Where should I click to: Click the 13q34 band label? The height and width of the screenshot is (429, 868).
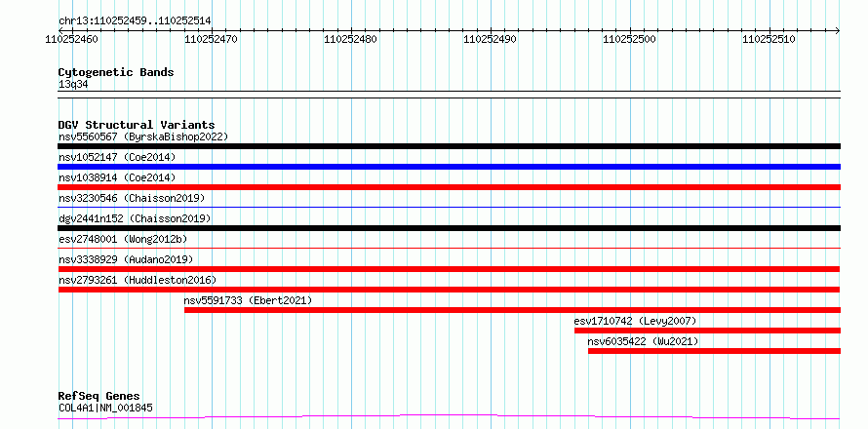point(73,85)
